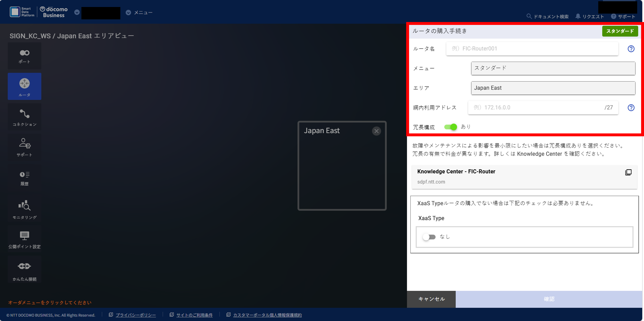The width and height of the screenshot is (644, 321).
Task: Click the ルータ名 input field
Action: 532,49
